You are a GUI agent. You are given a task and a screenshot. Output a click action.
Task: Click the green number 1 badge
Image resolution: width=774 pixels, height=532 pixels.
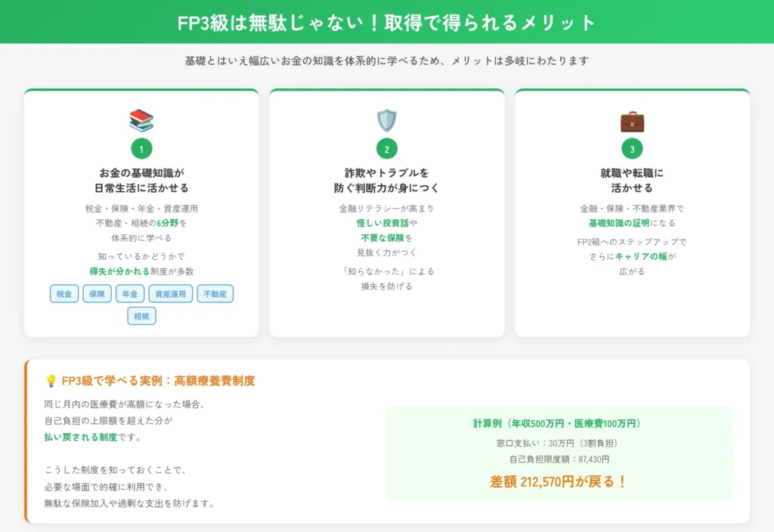(141, 147)
